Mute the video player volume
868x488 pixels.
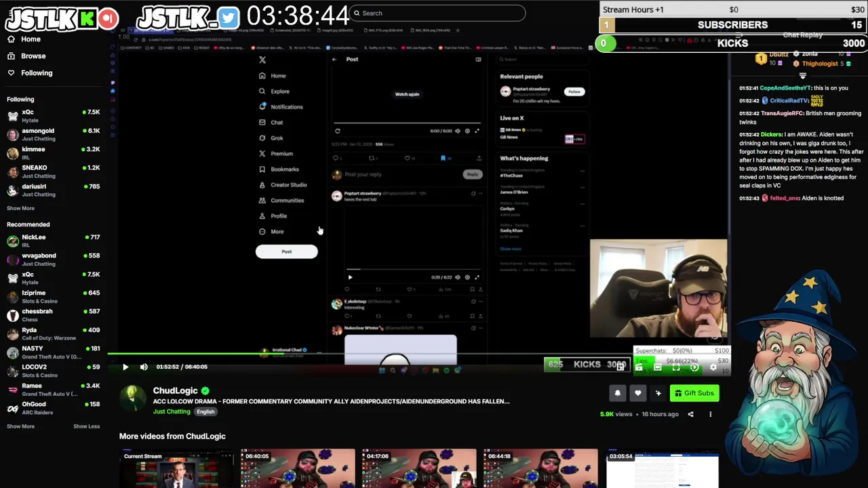pos(144,367)
